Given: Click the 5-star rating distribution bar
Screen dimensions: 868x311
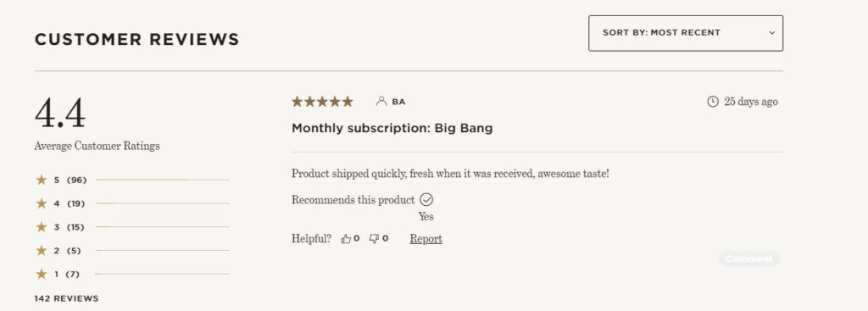Looking at the screenshot, I should pos(162,180).
